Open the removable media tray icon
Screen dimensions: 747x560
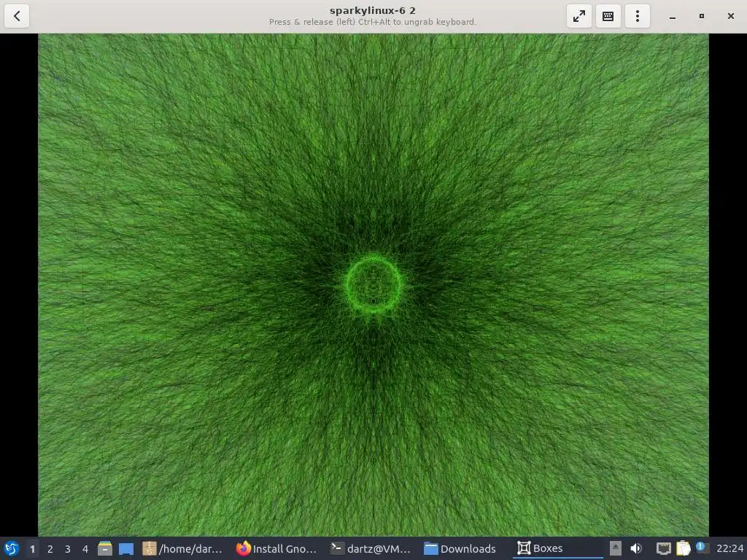point(616,548)
